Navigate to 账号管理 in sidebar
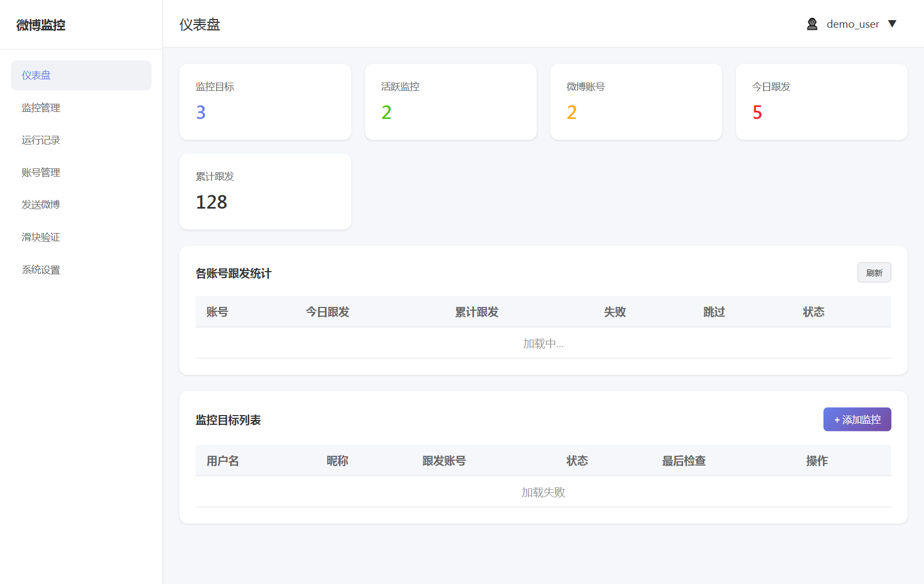924x584 pixels. coord(81,172)
